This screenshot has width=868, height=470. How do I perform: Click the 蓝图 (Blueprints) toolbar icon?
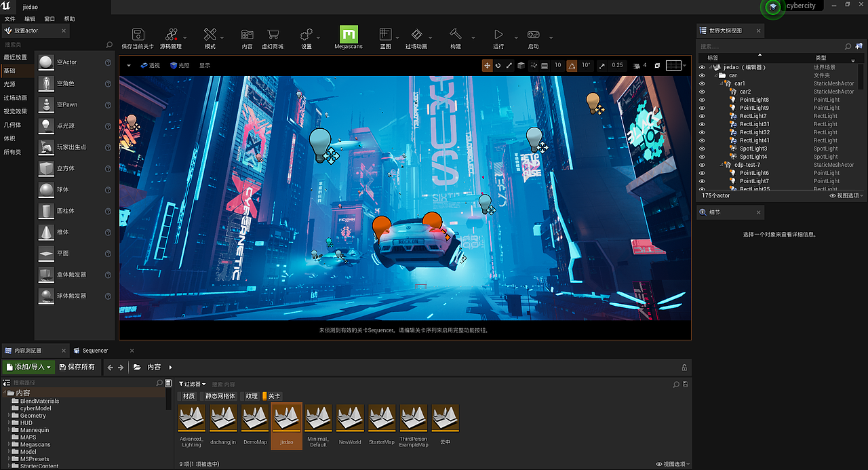point(385,35)
